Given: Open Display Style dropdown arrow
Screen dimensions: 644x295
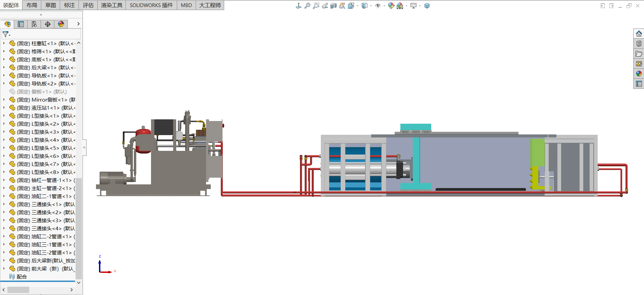Looking at the screenshot, I should point(371,6).
